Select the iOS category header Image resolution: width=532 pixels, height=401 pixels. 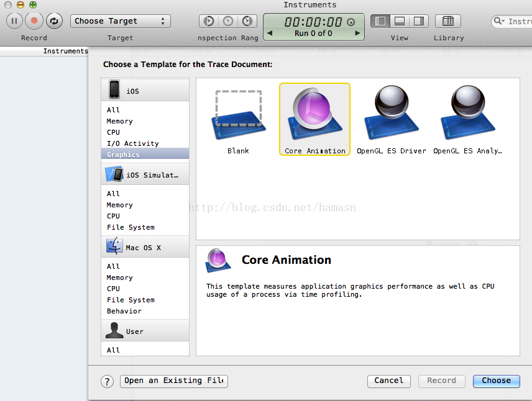145,90
